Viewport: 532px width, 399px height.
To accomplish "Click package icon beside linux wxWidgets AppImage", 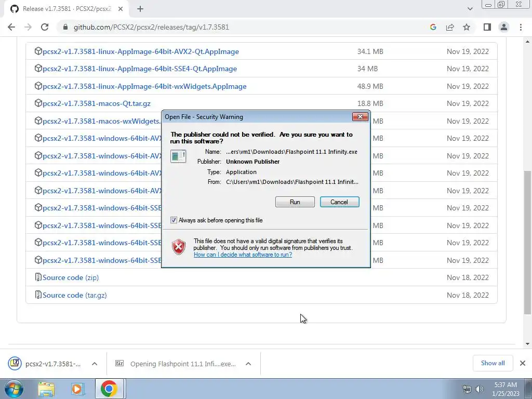I will (38, 86).
